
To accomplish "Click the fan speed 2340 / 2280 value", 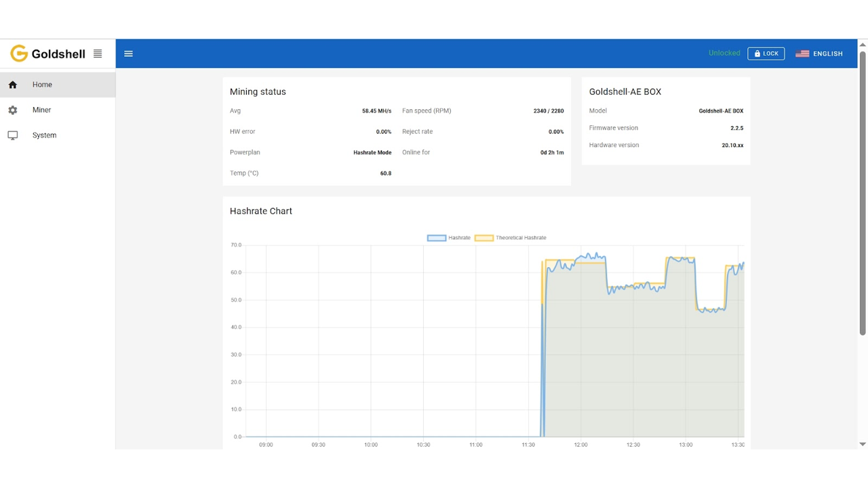I will click(549, 111).
